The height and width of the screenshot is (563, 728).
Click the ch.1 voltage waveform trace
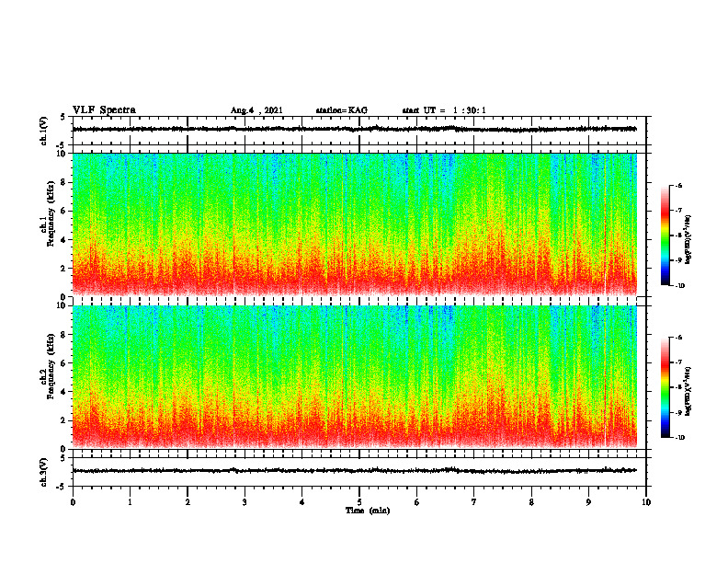point(355,129)
